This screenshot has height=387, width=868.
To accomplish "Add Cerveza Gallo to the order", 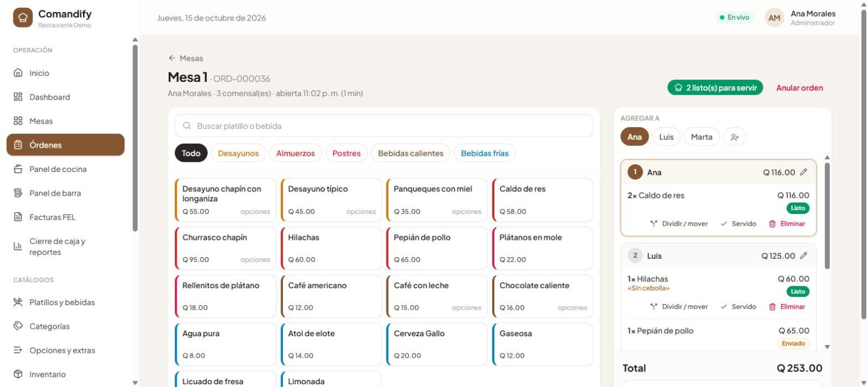I will tap(437, 344).
